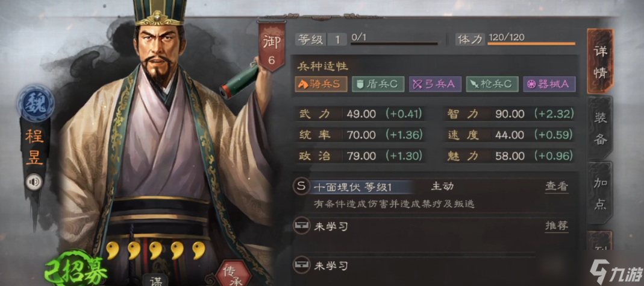Tap the first empty skill slot icon
Screen dimensions: 644x286
pyautogui.click(x=301, y=226)
